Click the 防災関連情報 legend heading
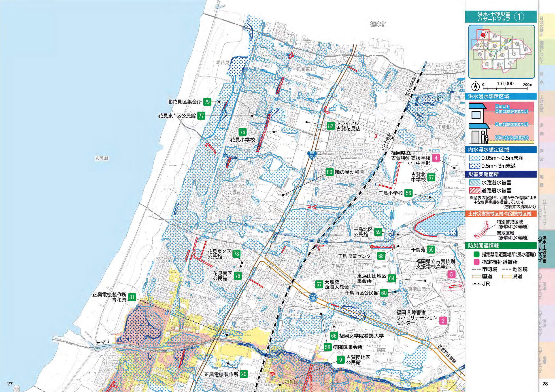This screenshot has width=555, height=392. 500,246
